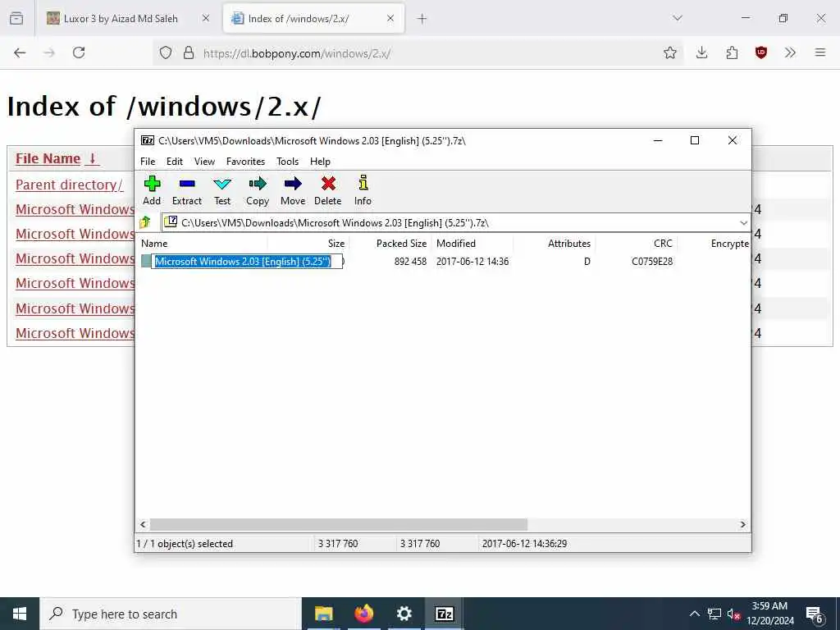Open Firefox downloads panel

701,52
